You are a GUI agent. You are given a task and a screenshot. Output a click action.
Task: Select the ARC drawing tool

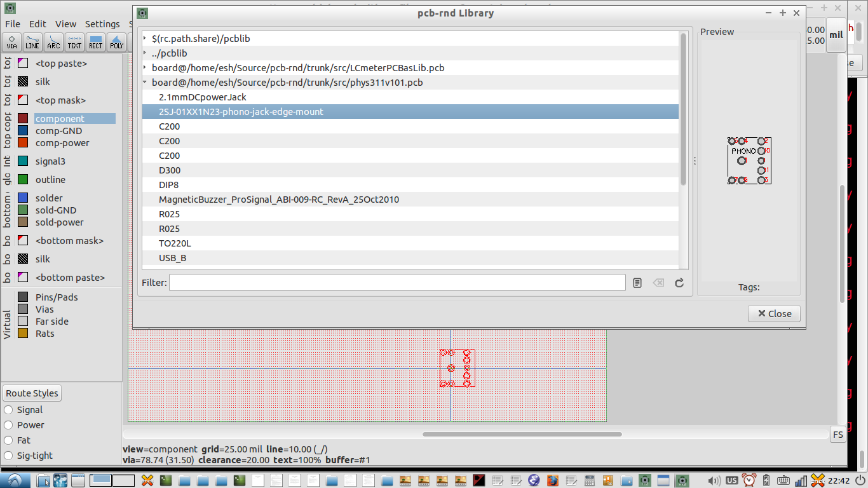pos(53,42)
